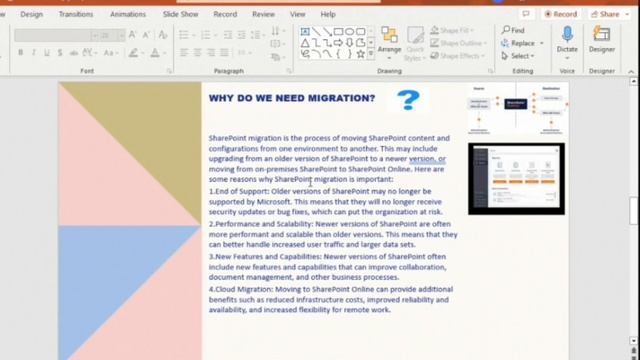Open the Arrange menu

pyautogui.click(x=389, y=43)
